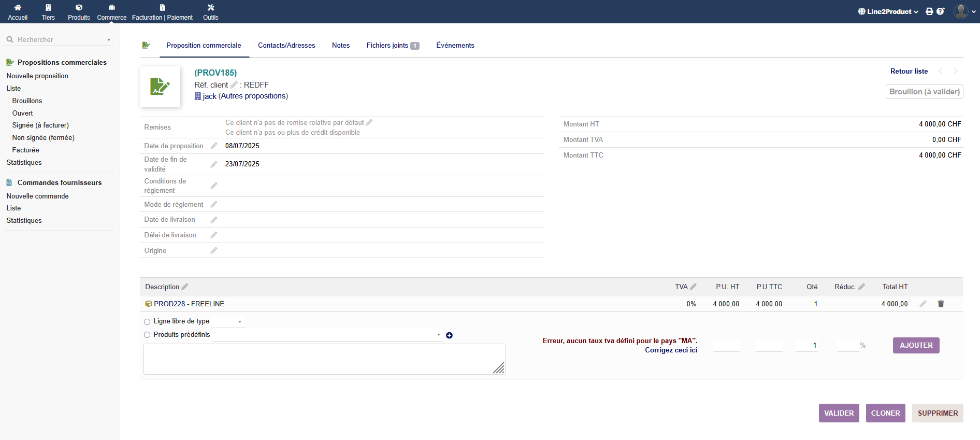Click the print icon in top bar

929,11
